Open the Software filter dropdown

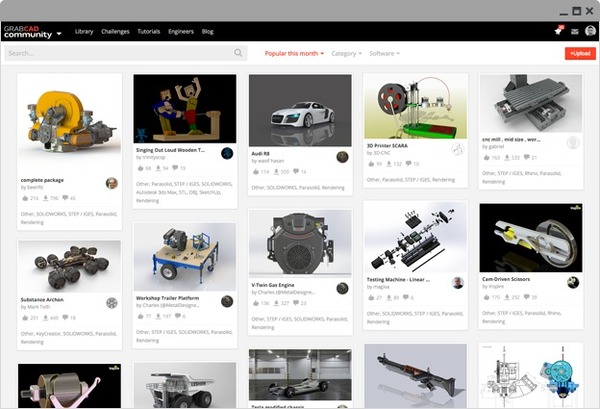click(x=385, y=54)
